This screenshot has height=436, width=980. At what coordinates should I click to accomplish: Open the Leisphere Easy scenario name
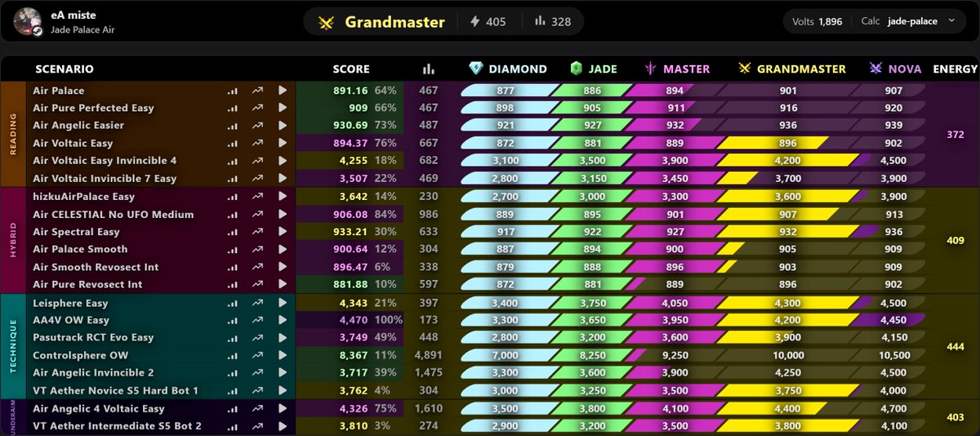coord(70,303)
